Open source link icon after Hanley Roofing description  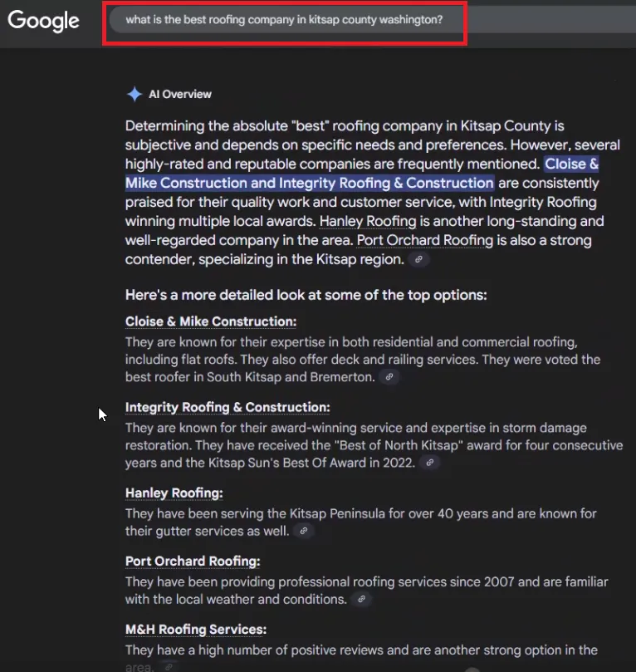coord(304,531)
